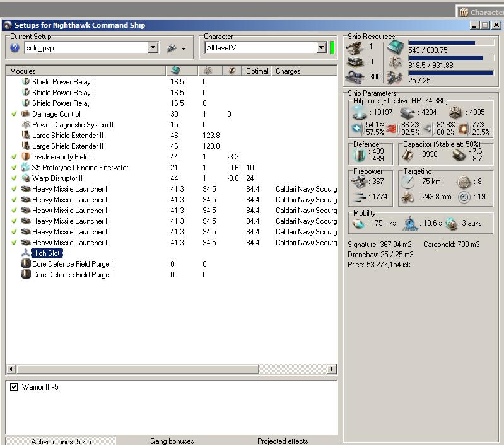Click the turret hardpoints icon
This screenshot has height=445, width=504.
coord(355,48)
